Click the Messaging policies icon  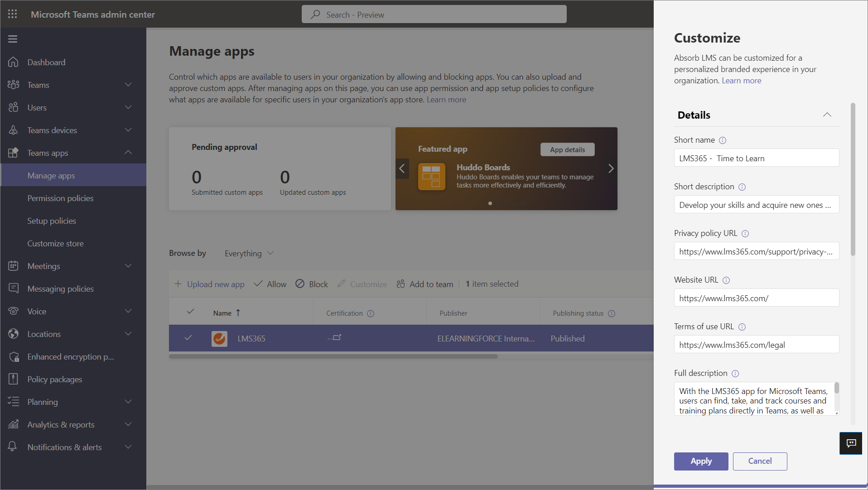tap(13, 288)
